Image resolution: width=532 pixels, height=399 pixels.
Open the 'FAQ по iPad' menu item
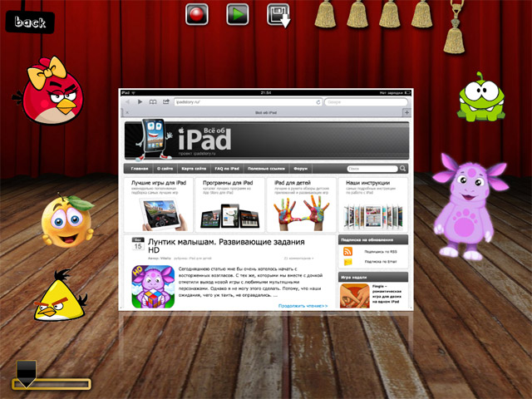[227, 169]
